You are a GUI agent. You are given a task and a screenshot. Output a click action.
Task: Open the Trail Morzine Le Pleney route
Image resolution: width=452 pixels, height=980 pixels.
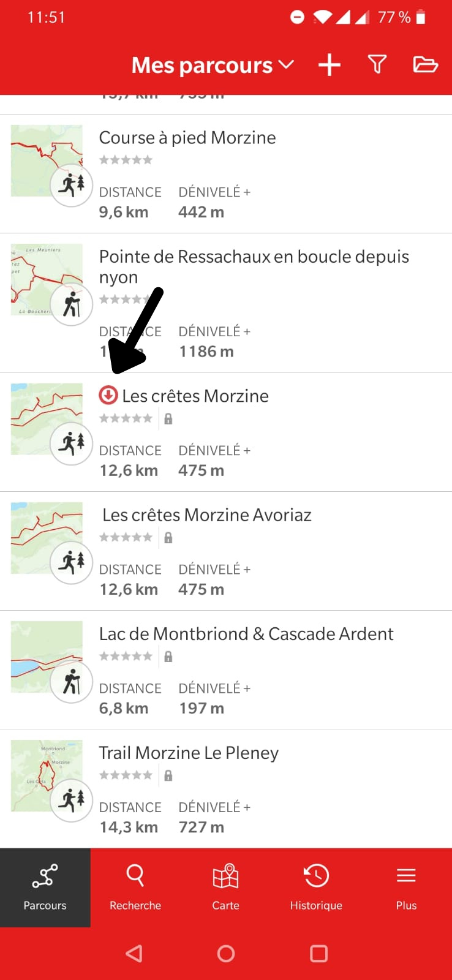tap(189, 753)
